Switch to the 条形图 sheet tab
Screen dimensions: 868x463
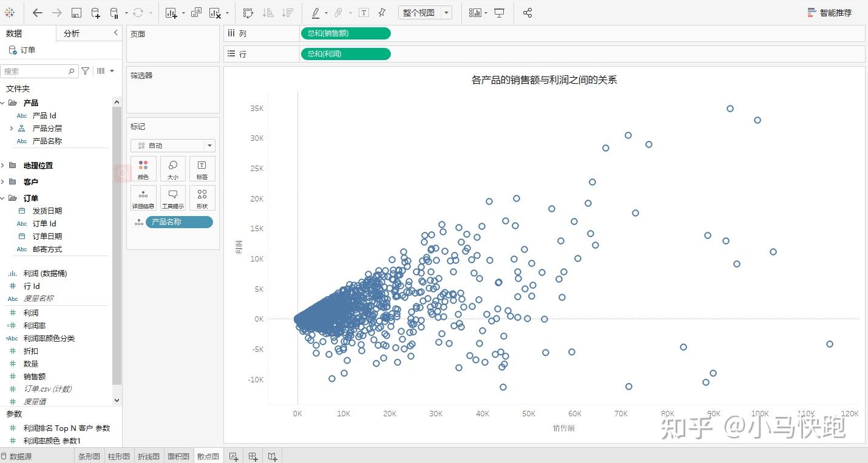pyautogui.click(x=89, y=456)
